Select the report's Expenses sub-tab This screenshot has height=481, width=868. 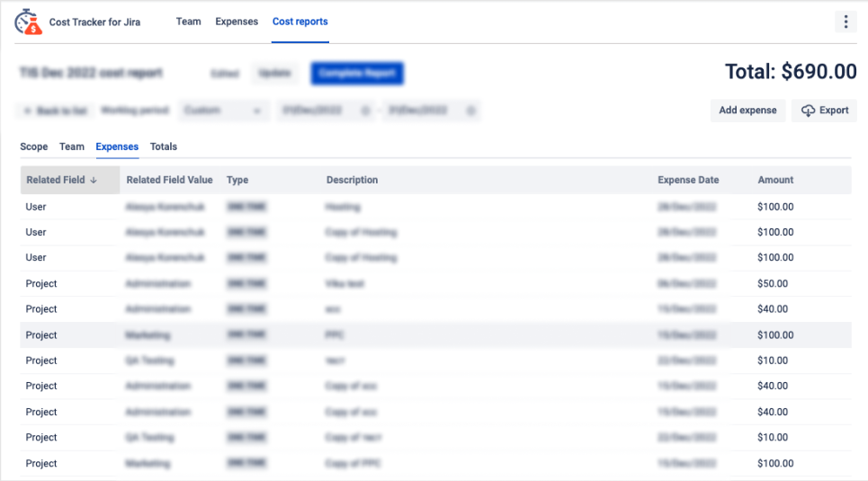point(117,147)
